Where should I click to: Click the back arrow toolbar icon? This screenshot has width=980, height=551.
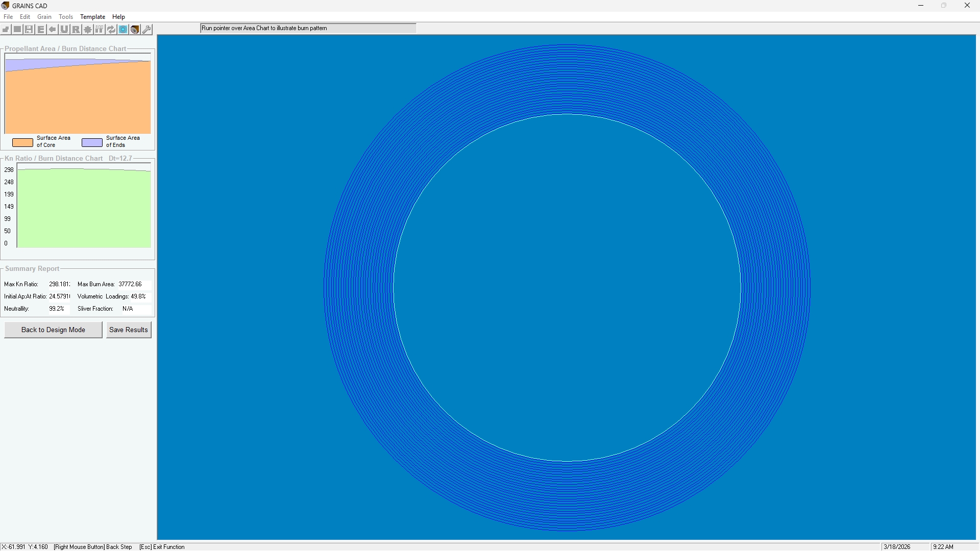point(53,30)
